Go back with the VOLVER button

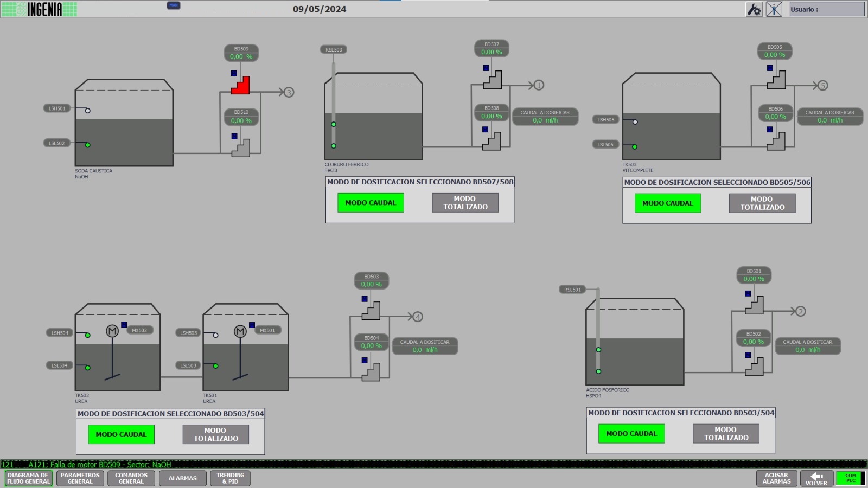pos(816,478)
